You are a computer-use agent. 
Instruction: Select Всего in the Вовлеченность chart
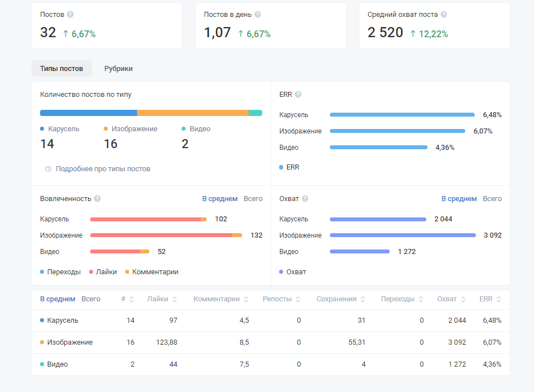253,198
